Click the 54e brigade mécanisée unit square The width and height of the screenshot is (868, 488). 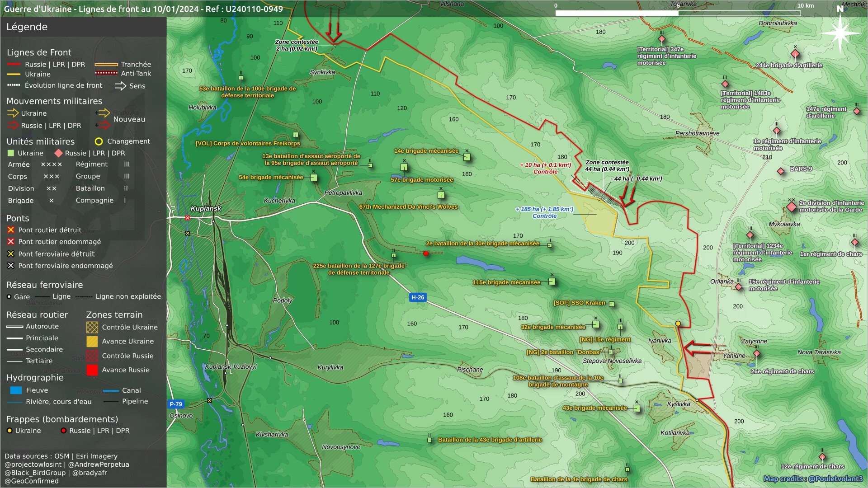pyautogui.click(x=314, y=178)
